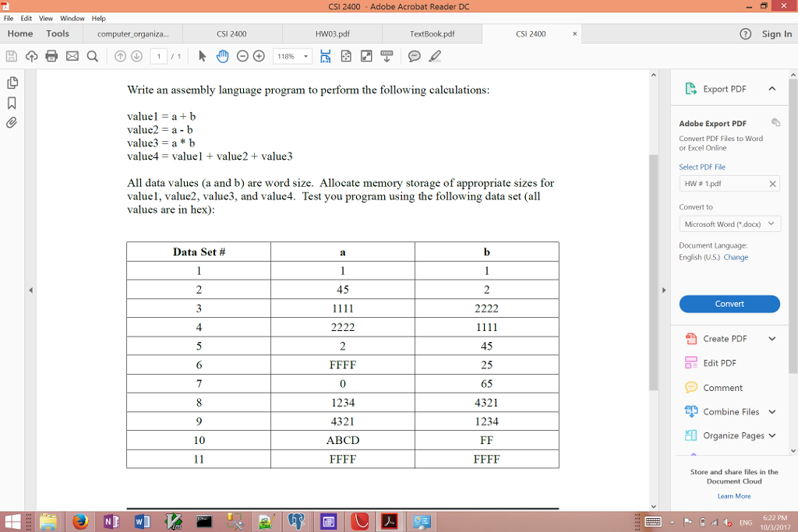Click the zoom out minus icon
Screen dimensions: 798x532
(242, 56)
